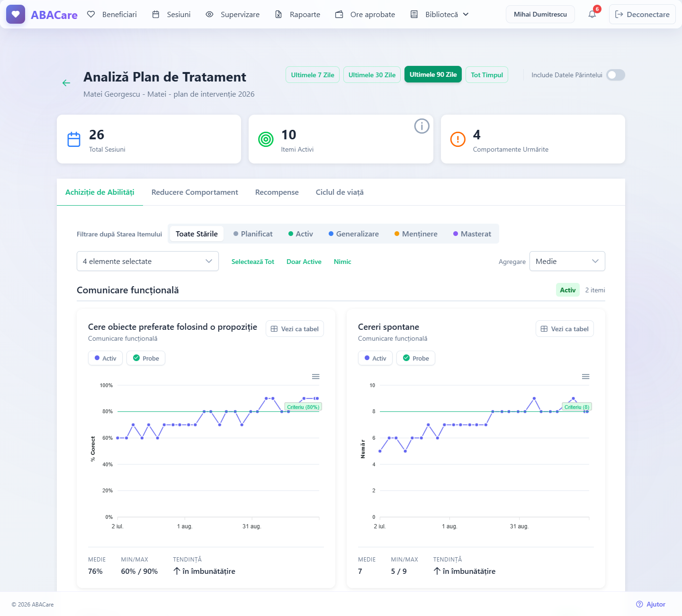
Task: Click the Beneficiari heart icon
Action: click(91, 14)
